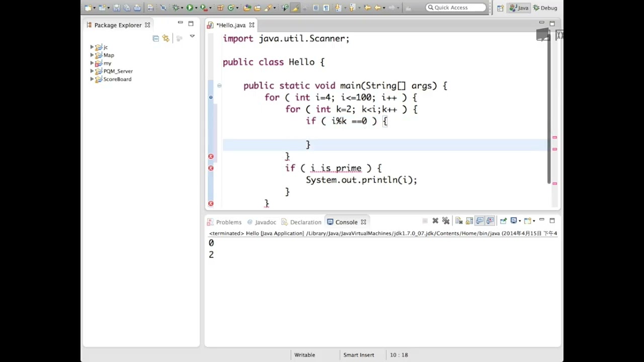
Task: Expand the ScoreBoard project
Action: click(92, 79)
